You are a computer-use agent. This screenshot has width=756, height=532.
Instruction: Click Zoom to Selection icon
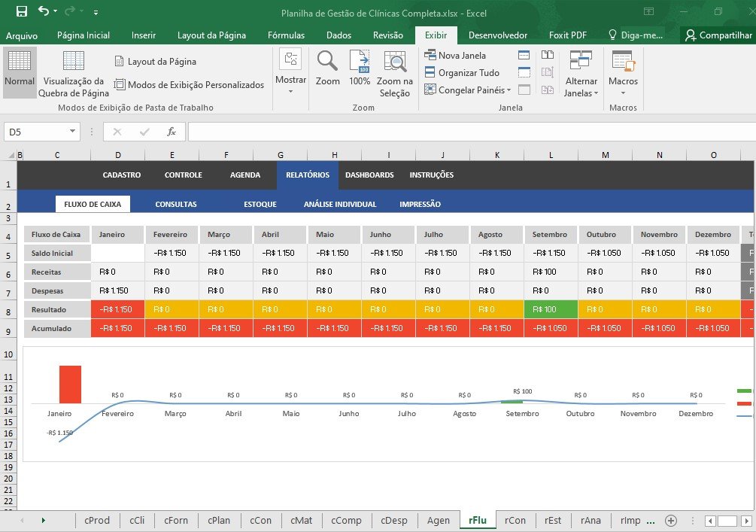pos(394,74)
